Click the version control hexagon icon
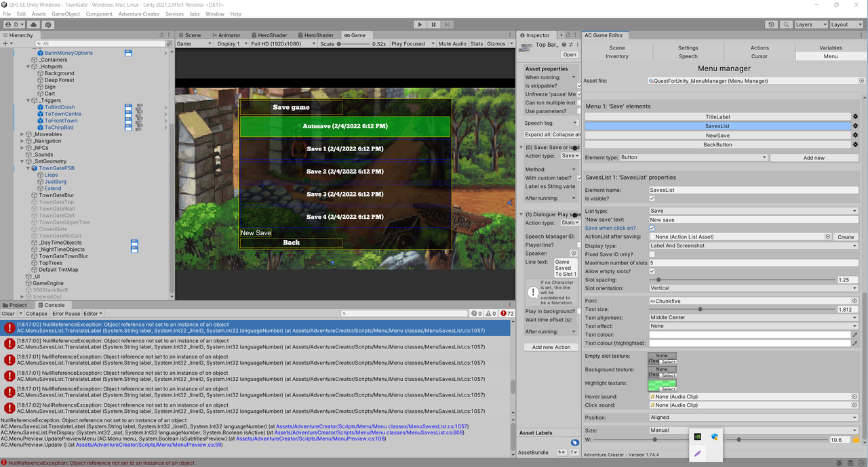Viewport: 868px width, 467px height. click(48, 24)
